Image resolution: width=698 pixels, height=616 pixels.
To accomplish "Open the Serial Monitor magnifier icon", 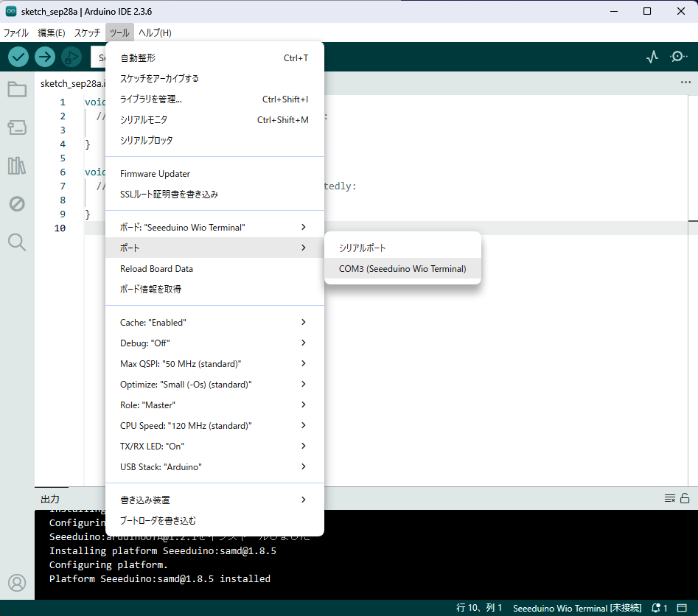I will [x=678, y=57].
